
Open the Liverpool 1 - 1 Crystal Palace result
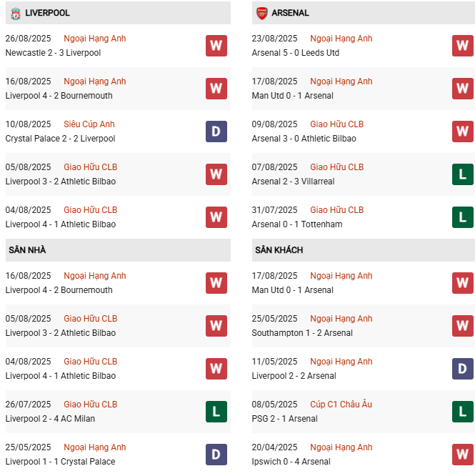[60, 462]
